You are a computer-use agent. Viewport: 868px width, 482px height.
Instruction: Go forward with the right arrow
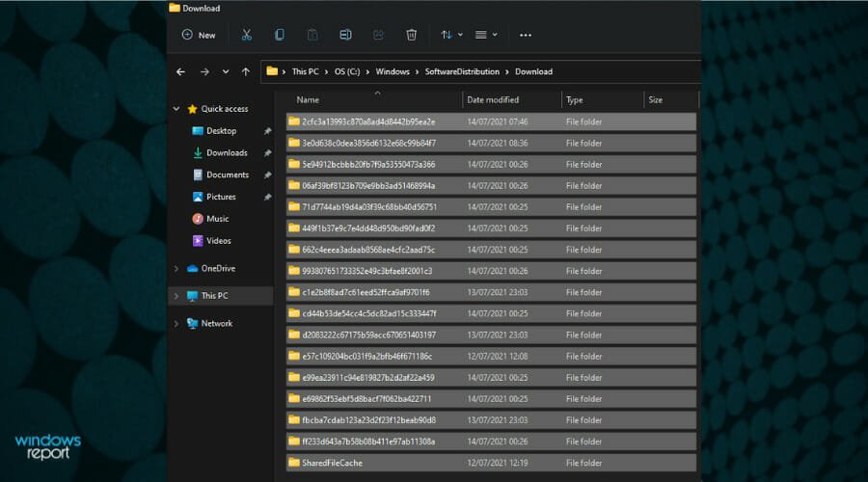[204, 72]
